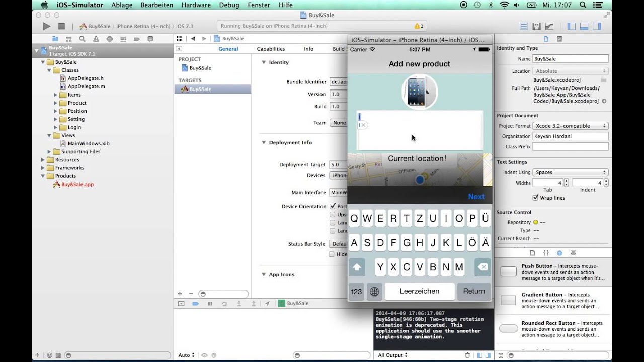Select the General tab
The height and width of the screenshot is (362, 644).
[228, 49]
